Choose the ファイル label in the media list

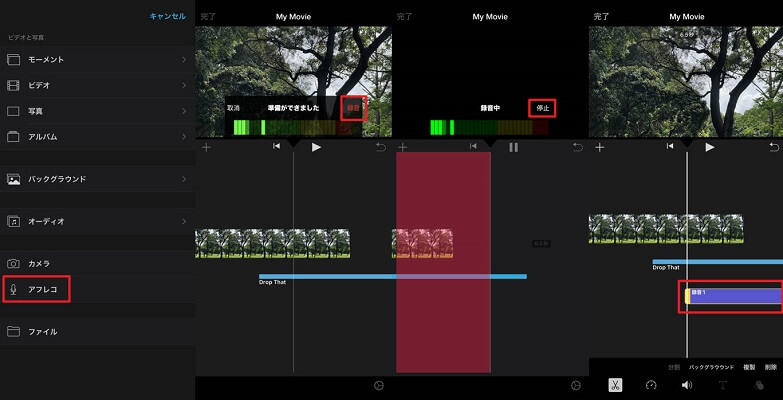click(42, 332)
